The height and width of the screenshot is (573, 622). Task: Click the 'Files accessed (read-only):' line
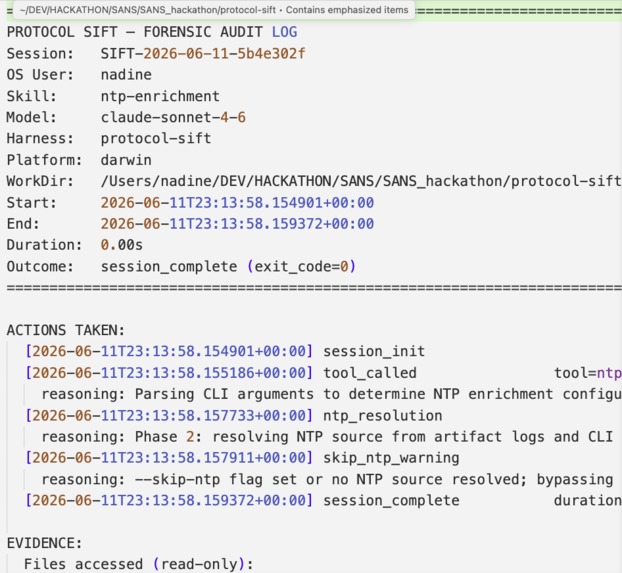(138, 564)
